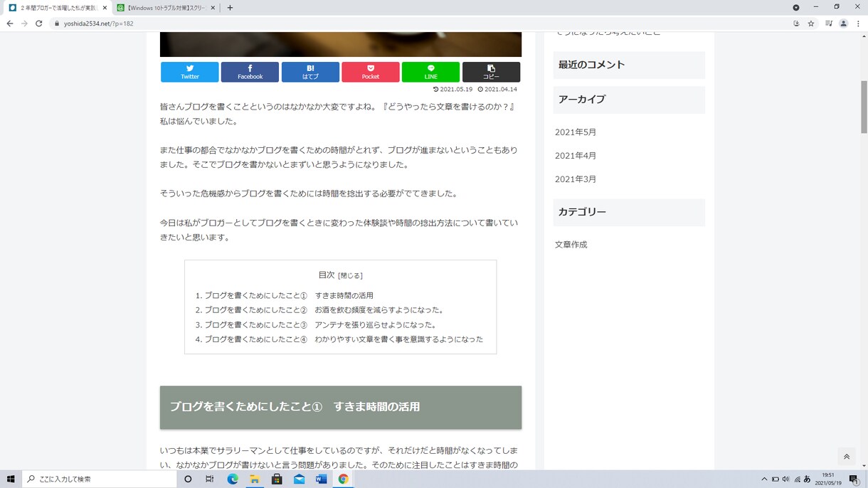Screen dimensions: 868x488
Task: Click the padlock site info icon
Action: [58, 23]
